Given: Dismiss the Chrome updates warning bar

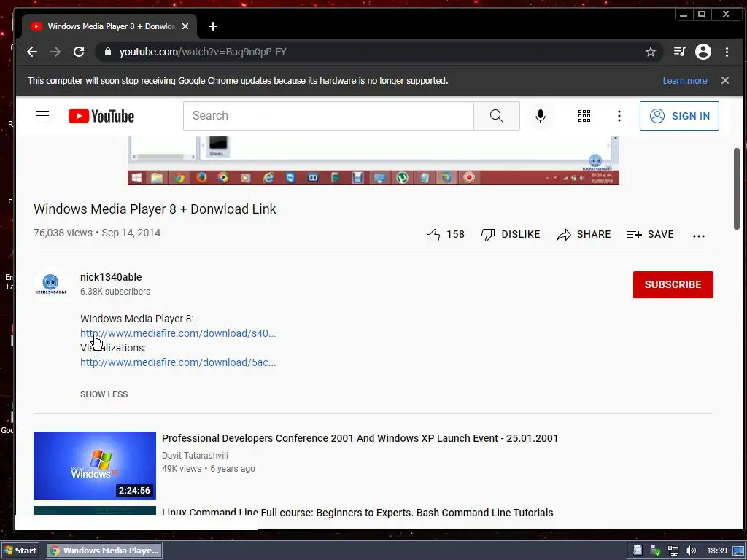Looking at the screenshot, I should 724,80.
